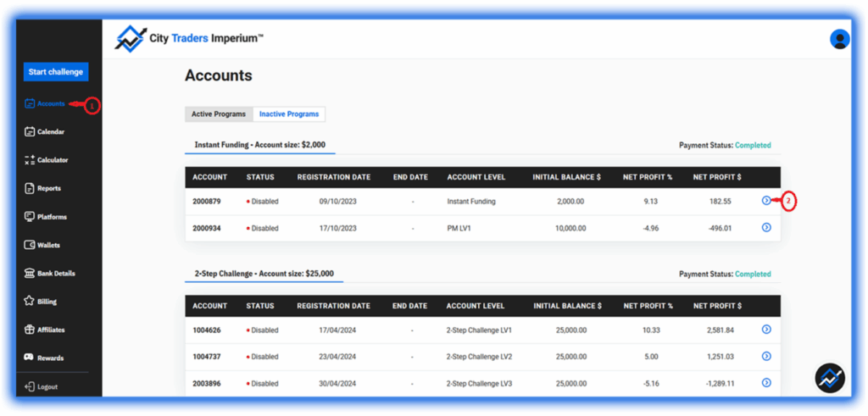This screenshot has height=416, width=868.
Task: Open the user profile avatar
Action: (x=840, y=39)
